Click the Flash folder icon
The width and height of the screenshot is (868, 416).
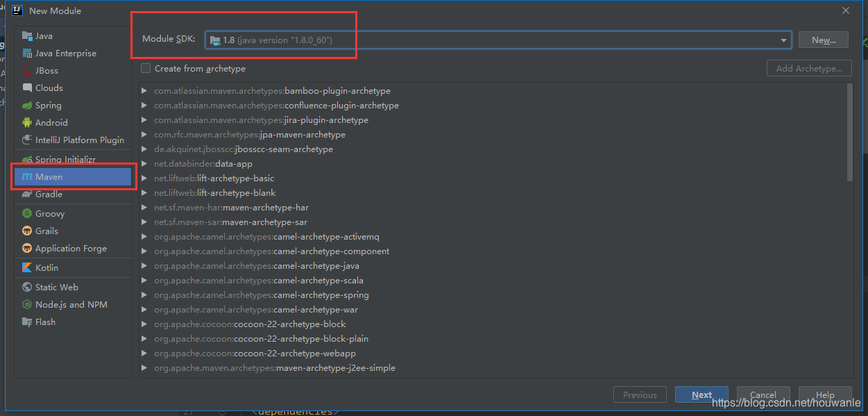coord(27,322)
